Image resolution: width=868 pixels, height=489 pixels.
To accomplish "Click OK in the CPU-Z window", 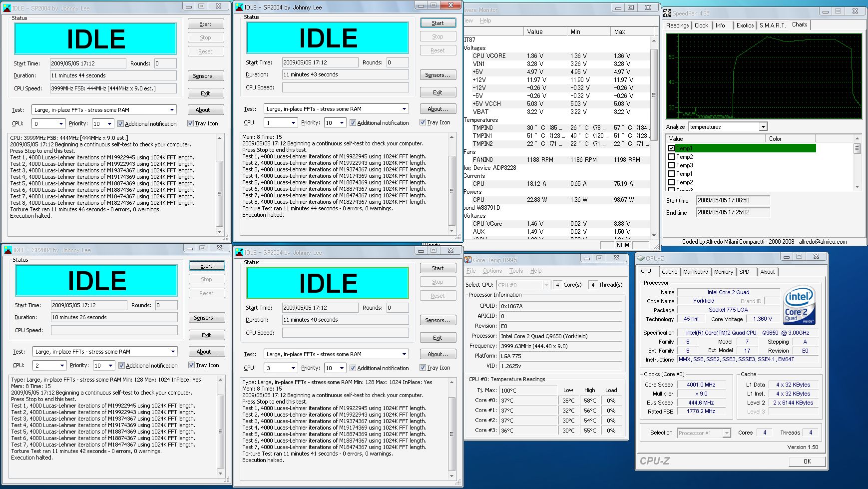I will coord(807,461).
